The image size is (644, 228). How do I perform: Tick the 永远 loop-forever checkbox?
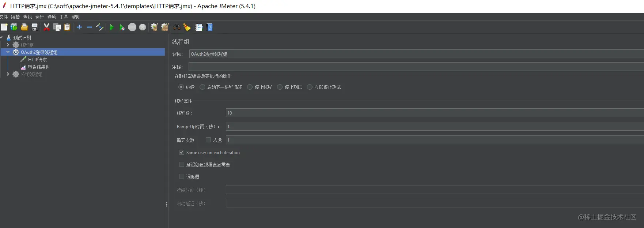(208, 140)
